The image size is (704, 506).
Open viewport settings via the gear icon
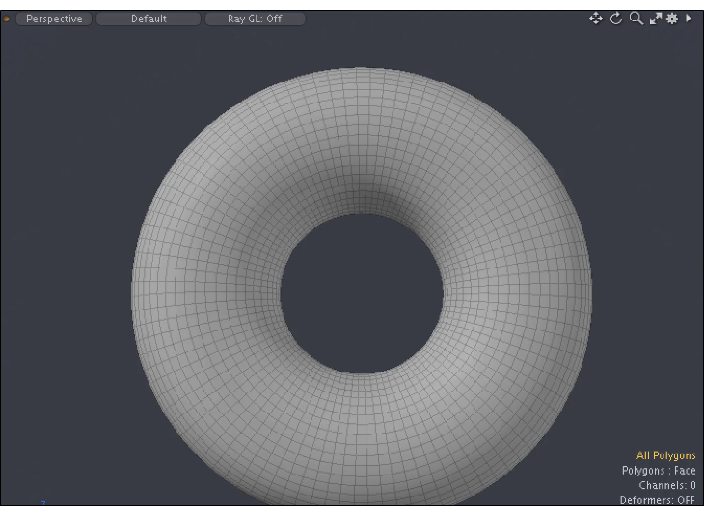coord(672,18)
